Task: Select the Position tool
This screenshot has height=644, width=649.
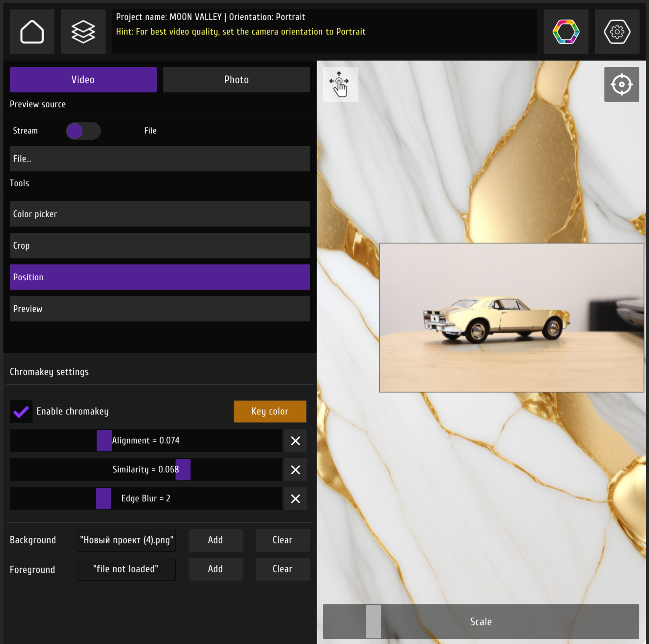Action: [x=160, y=277]
